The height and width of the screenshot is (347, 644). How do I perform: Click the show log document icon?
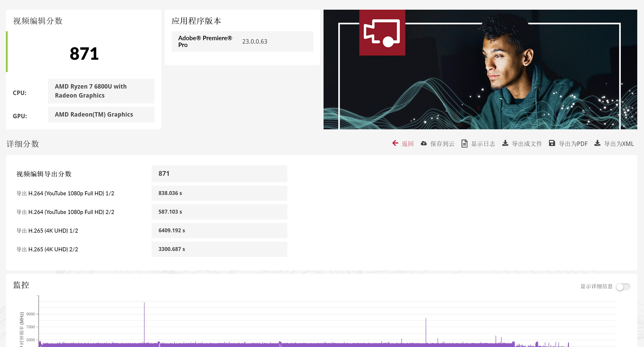tap(464, 143)
